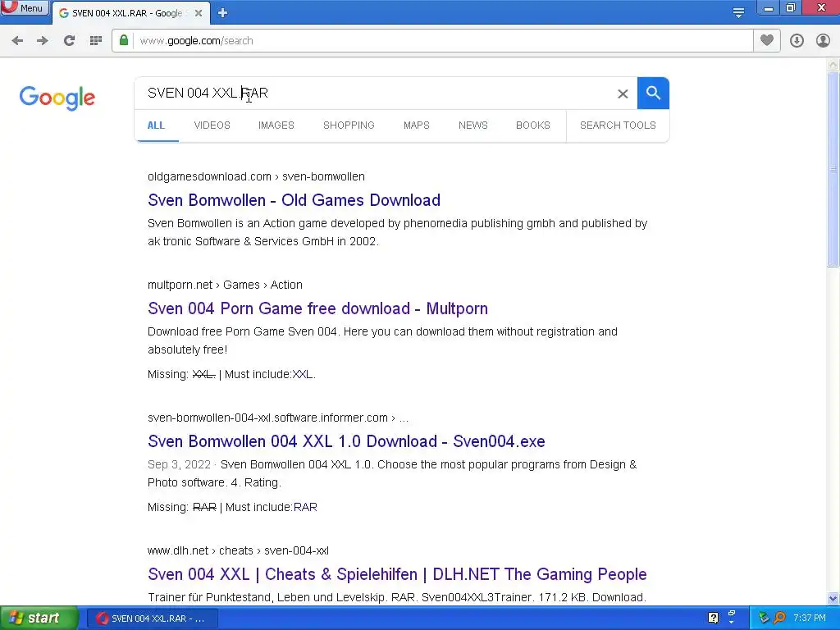
Task: Open the Opera Menu button
Action: [x=25, y=7]
